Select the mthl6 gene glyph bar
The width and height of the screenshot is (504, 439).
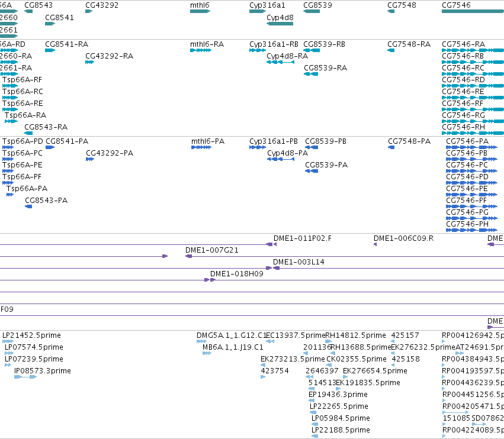200,11
